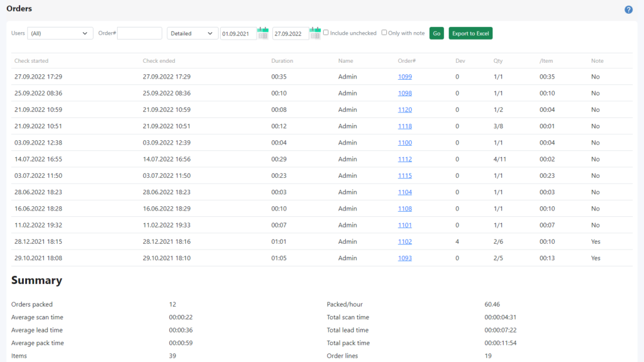
Task: Click the Check started column header
Action: (x=31, y=61)
